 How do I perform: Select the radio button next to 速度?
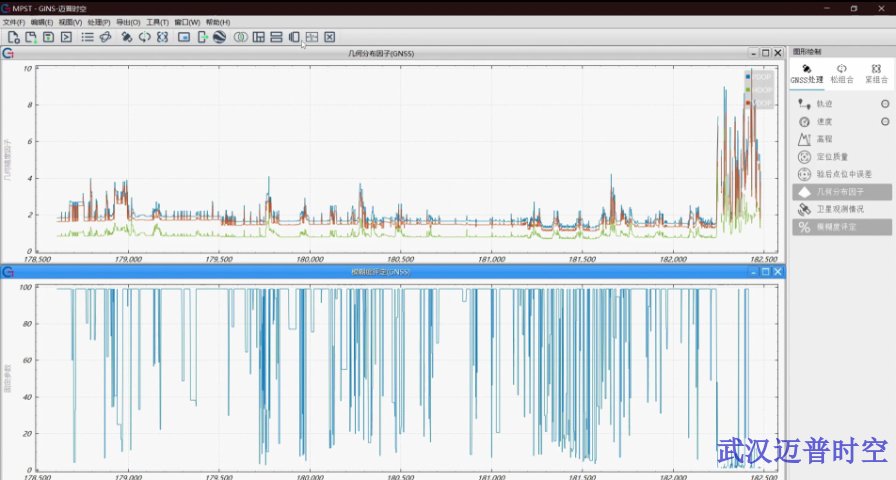click(885, 121)
